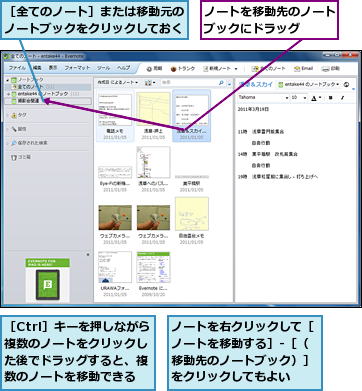Viewport: 362px width, 391px height.
Task: Open the トランク trunk toolbar item
Action: 183,69
